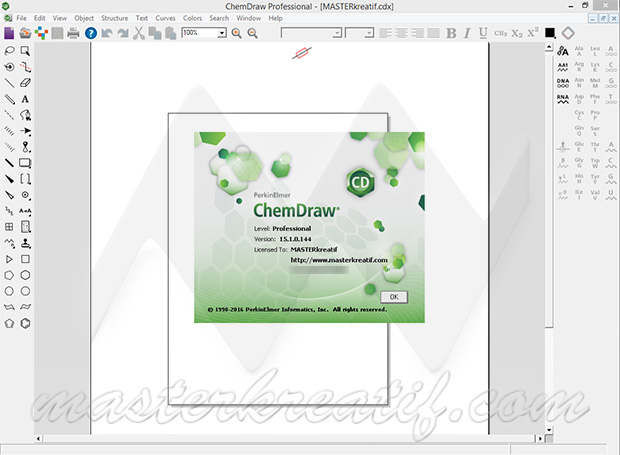Select the Cyclohexane ring tool
The width and height of the screenshot is (620, 455).
pyautogui.click(x=25, y=275)
